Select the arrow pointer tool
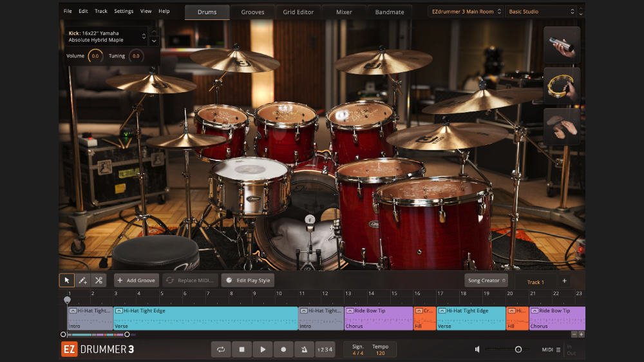Image resolution: width=644 pixels, height=362 pixels. click(66, 280)
